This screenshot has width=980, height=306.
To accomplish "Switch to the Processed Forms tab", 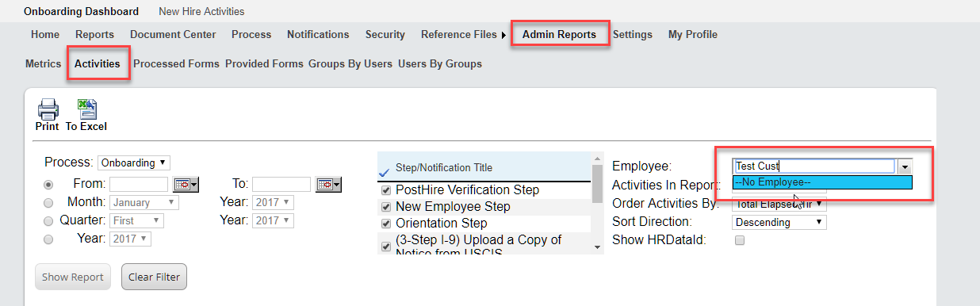I will (176, 63).
